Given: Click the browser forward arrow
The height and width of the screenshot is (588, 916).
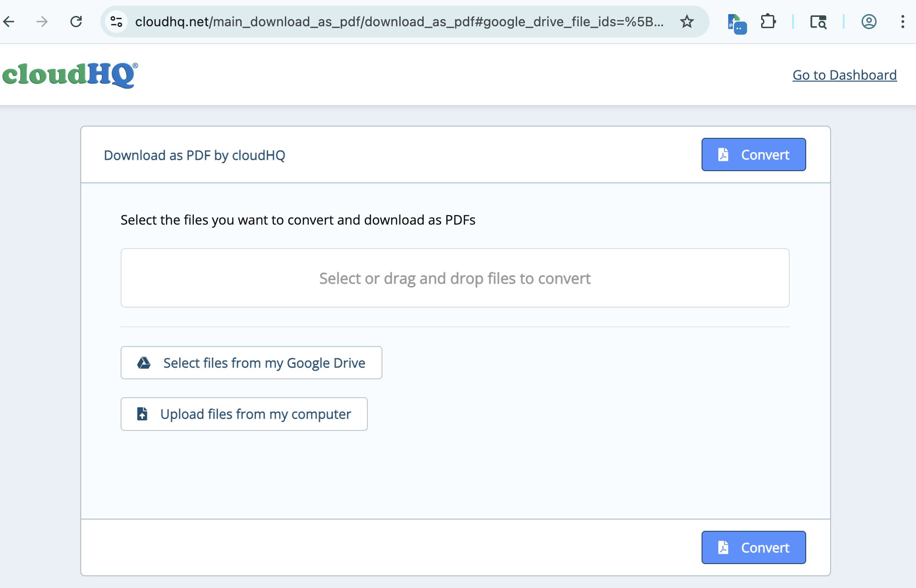Looking at the screenshot, I should [x=42, y=22].
